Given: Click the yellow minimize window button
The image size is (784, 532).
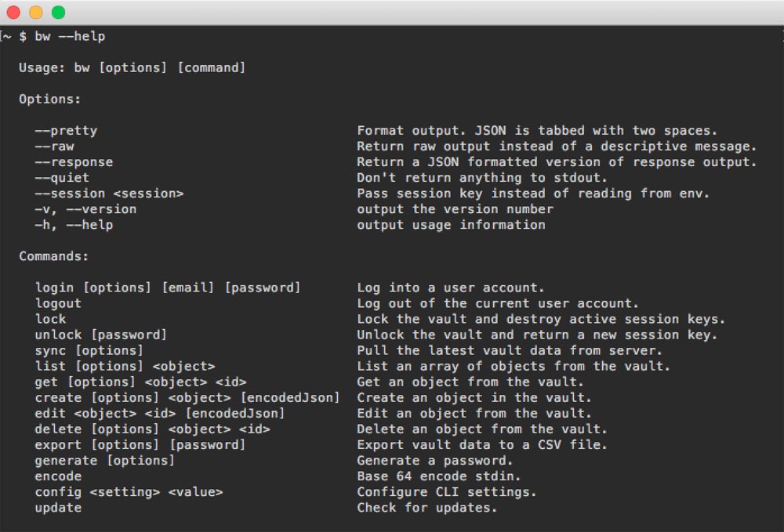Looking at the screenshot, I should tap(36, 13).
